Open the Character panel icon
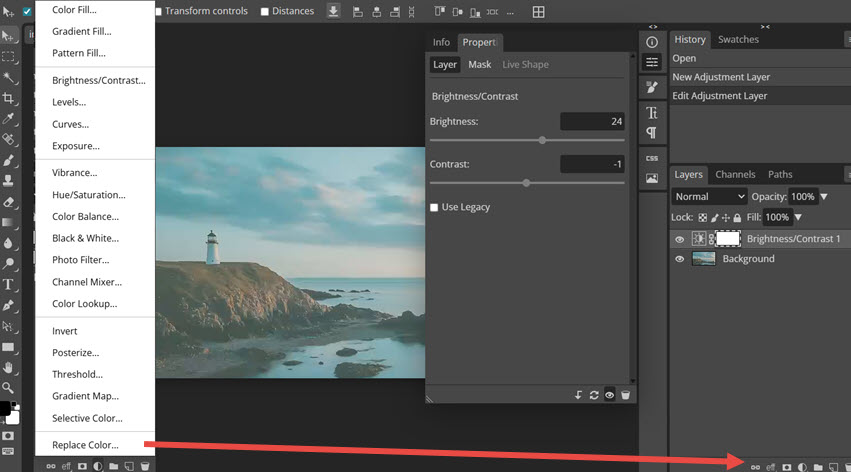Viewport: 851px width, 472px height. 652,113
